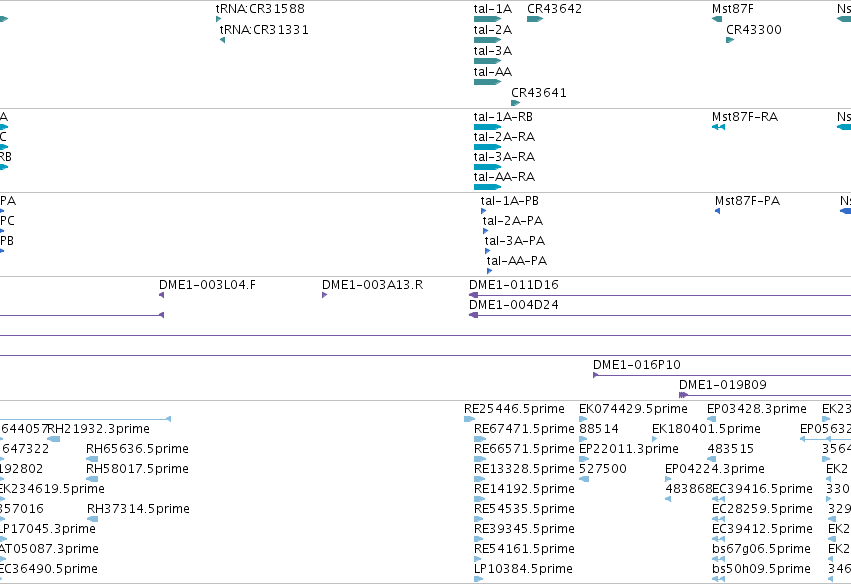This screenshot has width=851, height=584.
Task: Select the DME1-011D16 clone arrowhead
Action: [473, 295]
